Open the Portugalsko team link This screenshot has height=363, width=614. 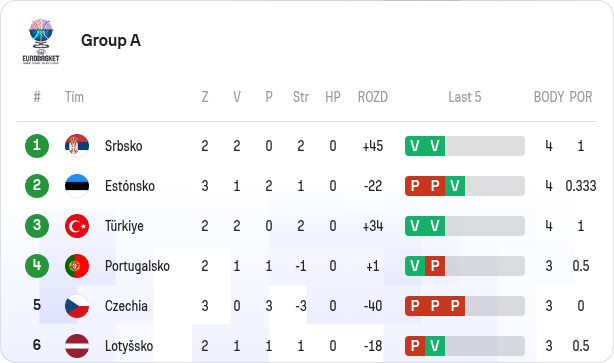click(x=137, y=266)
